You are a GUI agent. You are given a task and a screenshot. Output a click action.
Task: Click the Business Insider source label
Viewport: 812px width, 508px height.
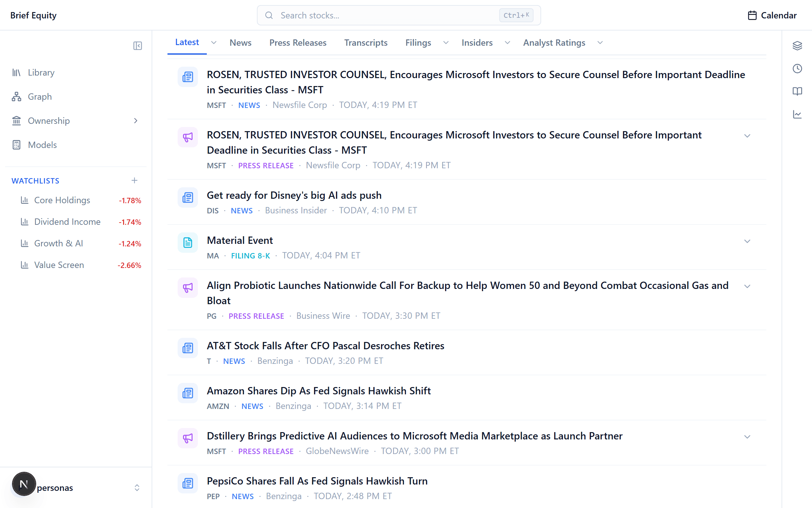(296, 211)
